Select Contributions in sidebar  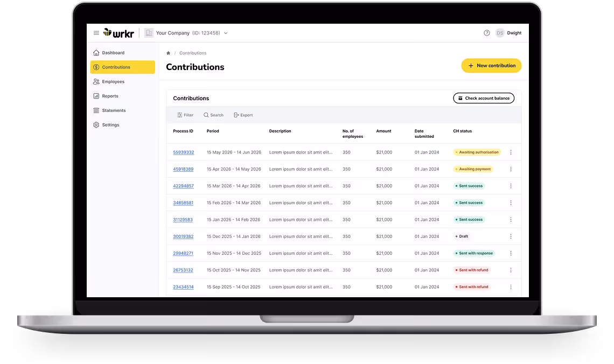click(x=123, y=67)
